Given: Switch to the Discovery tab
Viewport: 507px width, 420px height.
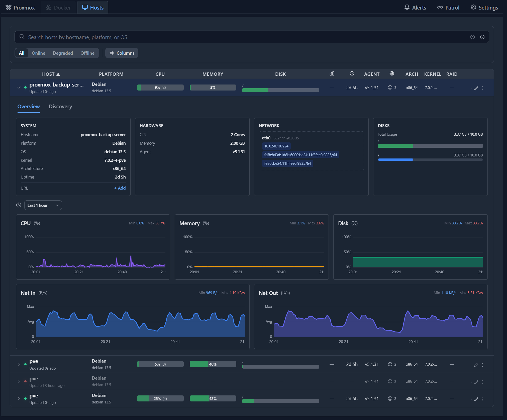Looking at the screenshot, I should coord(60,107).
